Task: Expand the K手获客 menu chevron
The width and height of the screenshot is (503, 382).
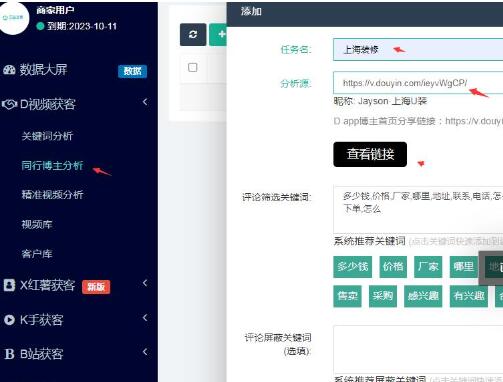Action: click(145, 318)
